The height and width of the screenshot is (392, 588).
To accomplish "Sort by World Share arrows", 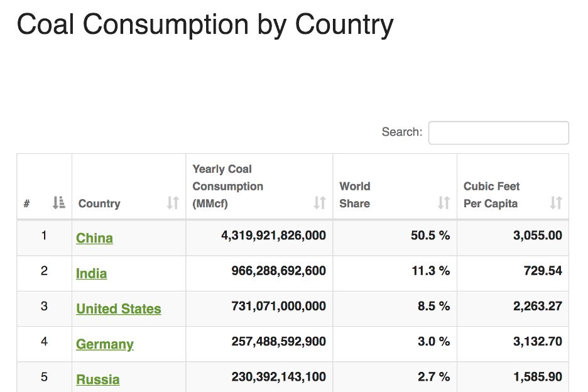I will pyautogui.click(x=444, y=202).
